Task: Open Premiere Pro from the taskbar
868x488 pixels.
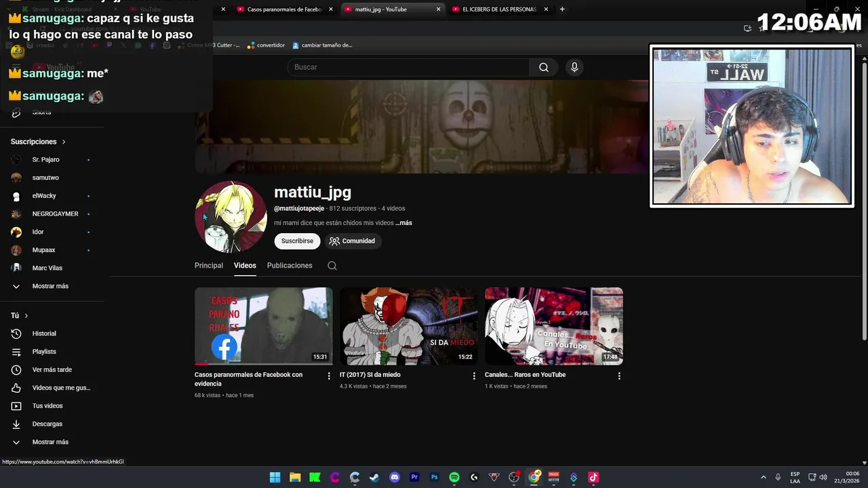Action: point(414,477)
